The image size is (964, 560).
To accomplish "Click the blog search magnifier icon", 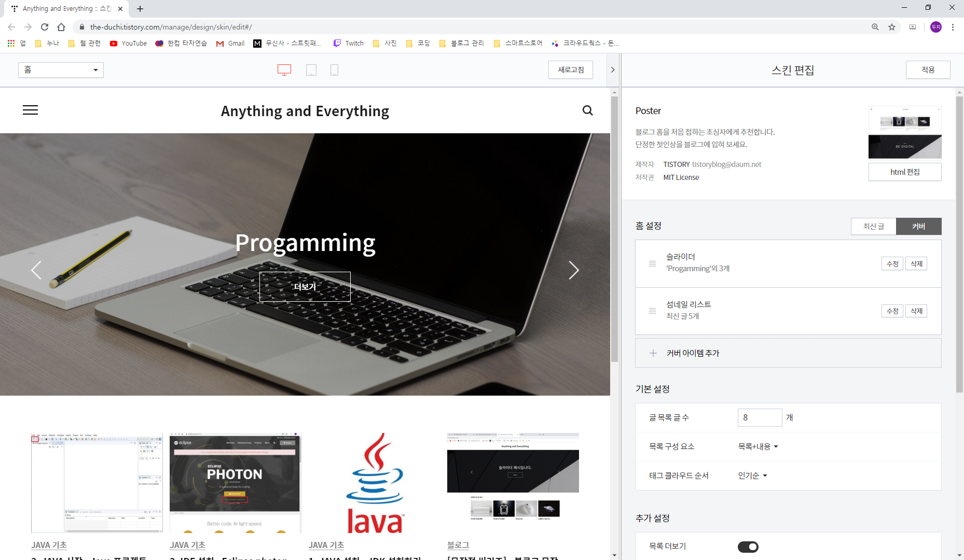I will point(587,110).
